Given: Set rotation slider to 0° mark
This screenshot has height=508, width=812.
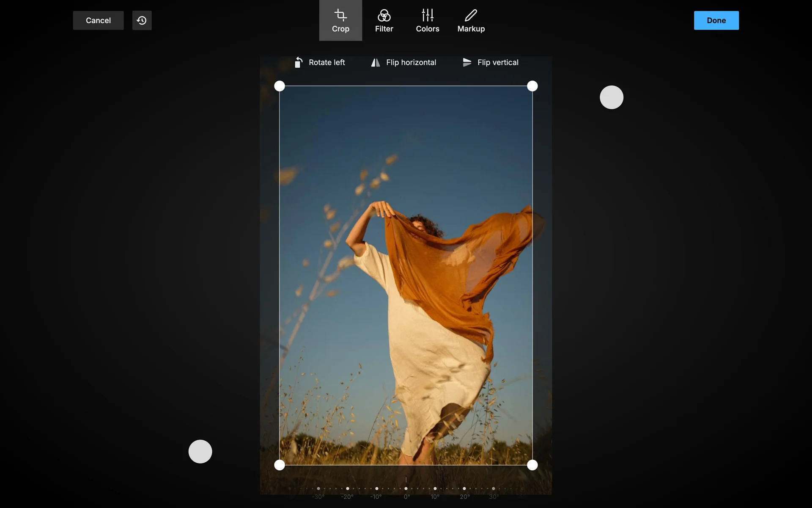Looking at the screenshot, I should click(406, 489).
